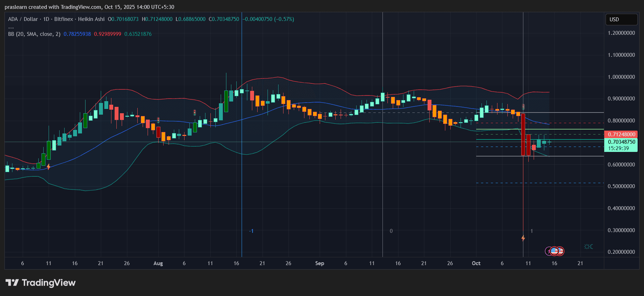Image resolution: width=644 pixels, height=296 pixels.
Task: Open the purple lightning event marker
Action: [x=549, y=251]
